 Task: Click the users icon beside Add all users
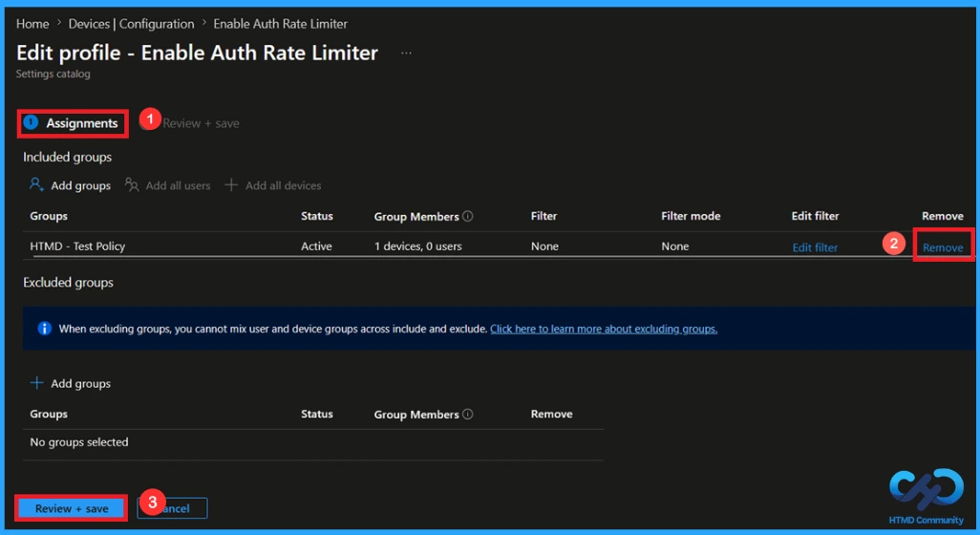coord(132,185)
